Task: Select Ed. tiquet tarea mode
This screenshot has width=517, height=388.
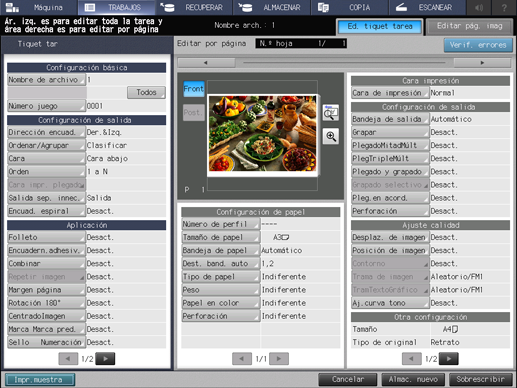Action: (x=380, y=26)
